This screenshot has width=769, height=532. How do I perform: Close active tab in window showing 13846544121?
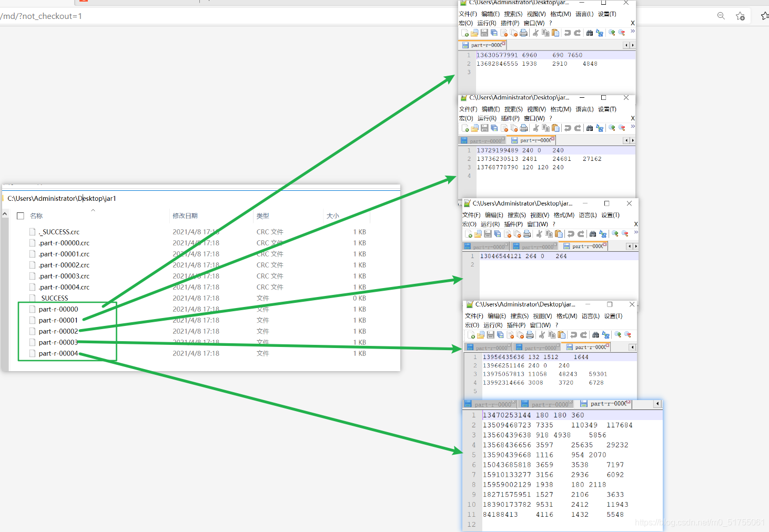click(605, 244)
